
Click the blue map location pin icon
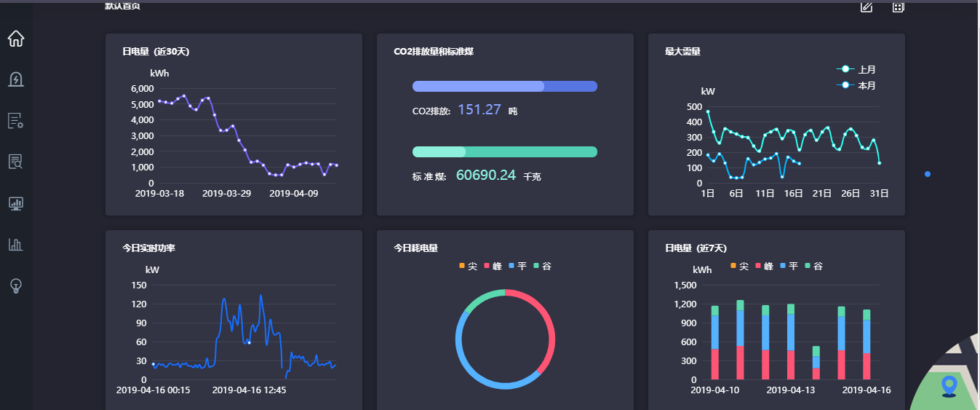pos(949,385)
